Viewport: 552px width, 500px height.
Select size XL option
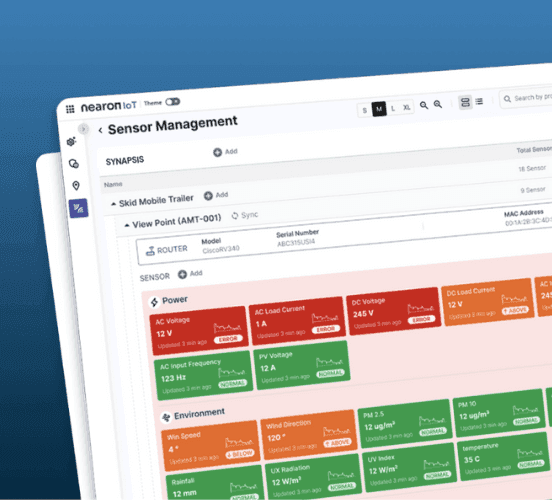click(x=407, y=107)
